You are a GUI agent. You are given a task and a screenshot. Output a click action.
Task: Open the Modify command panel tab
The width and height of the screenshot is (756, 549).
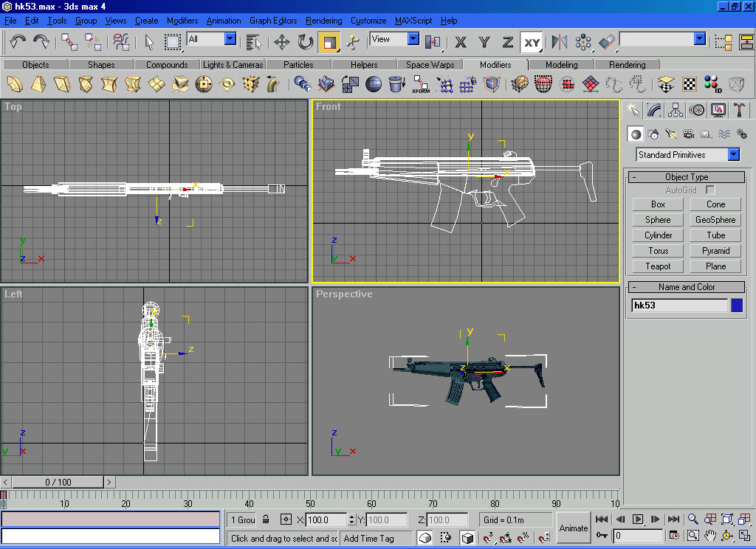pos(654,110)
